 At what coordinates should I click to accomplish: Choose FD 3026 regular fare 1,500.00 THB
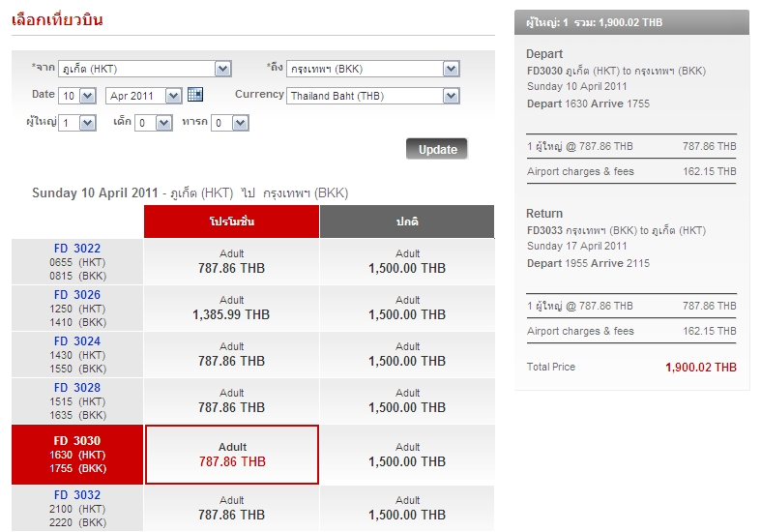tap(407, 309)
